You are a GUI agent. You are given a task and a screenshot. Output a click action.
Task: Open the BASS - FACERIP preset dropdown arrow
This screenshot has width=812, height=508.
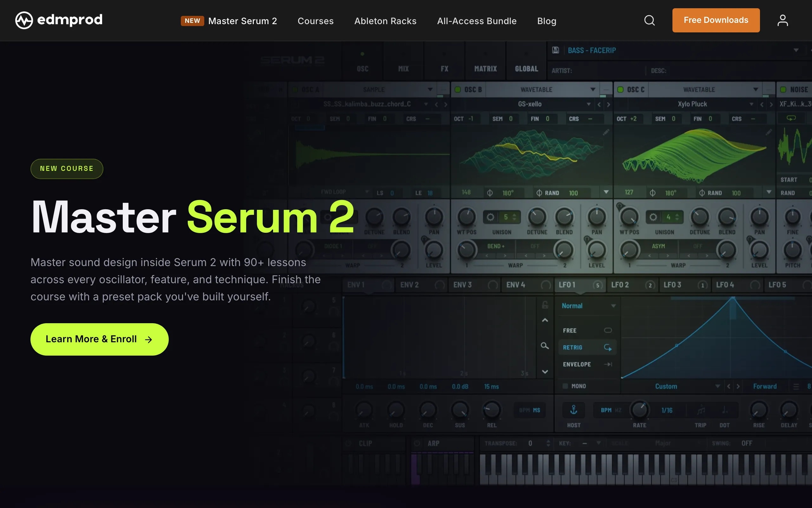pyautogui.click(x=796, y=50)
